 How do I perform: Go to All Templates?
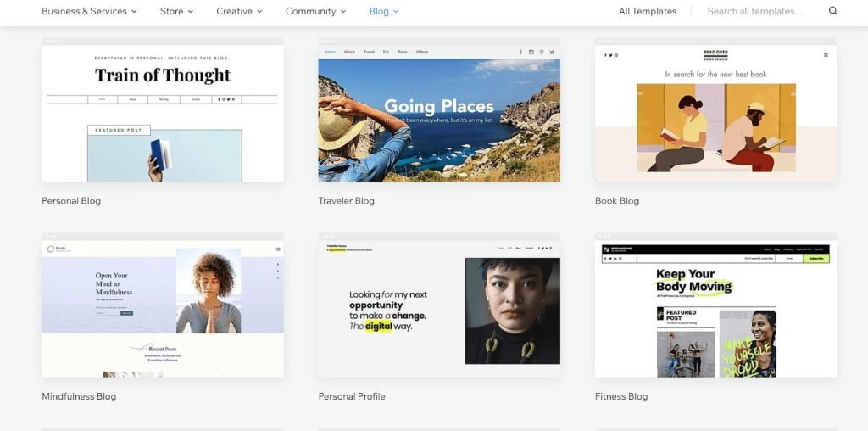click(648, 11)
